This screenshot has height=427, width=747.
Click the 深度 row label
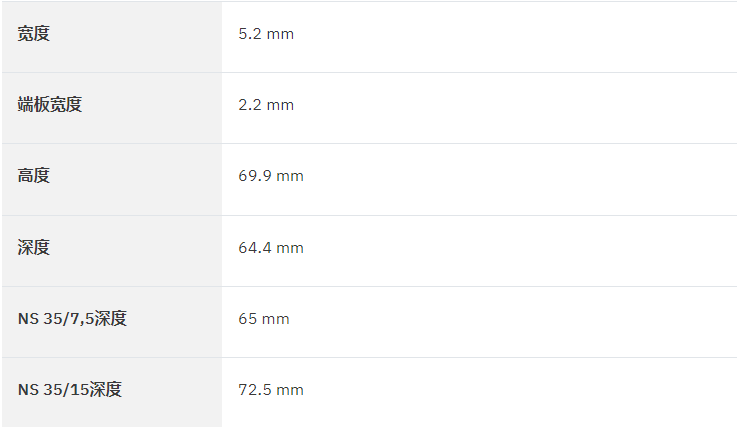point(33,247)
